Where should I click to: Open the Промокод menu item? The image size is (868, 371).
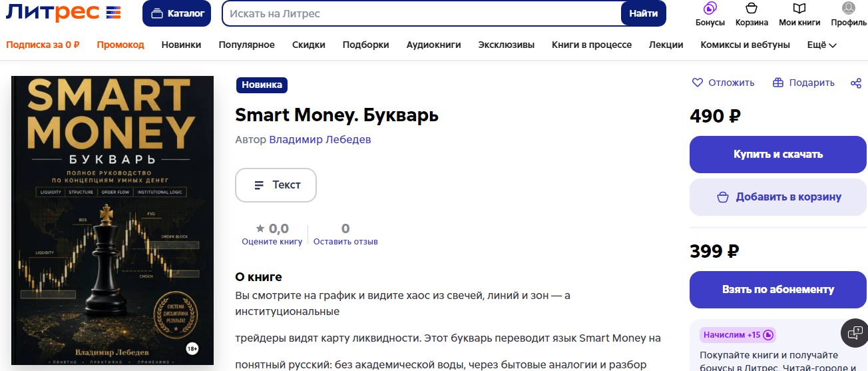(x=120, y=45)
